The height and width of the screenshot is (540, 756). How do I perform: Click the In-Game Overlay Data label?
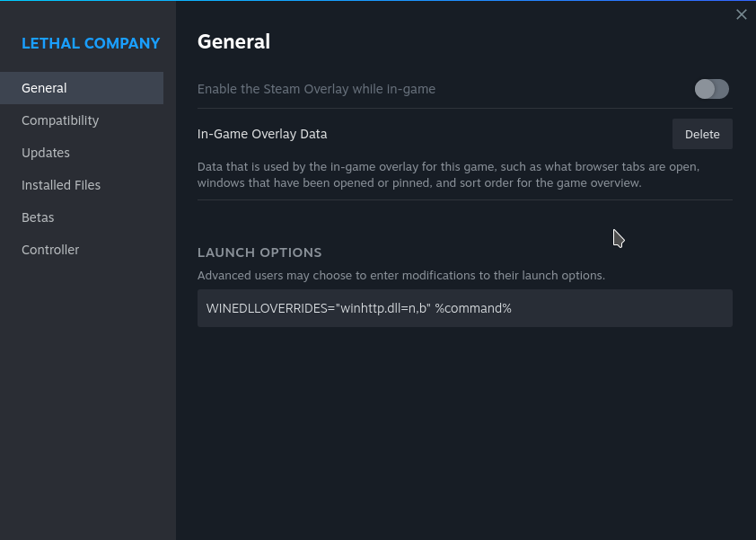pos(262,134)
